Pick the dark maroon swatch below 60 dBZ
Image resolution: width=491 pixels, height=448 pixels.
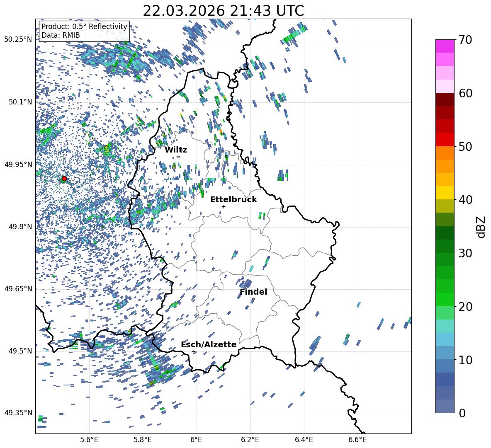445,99
